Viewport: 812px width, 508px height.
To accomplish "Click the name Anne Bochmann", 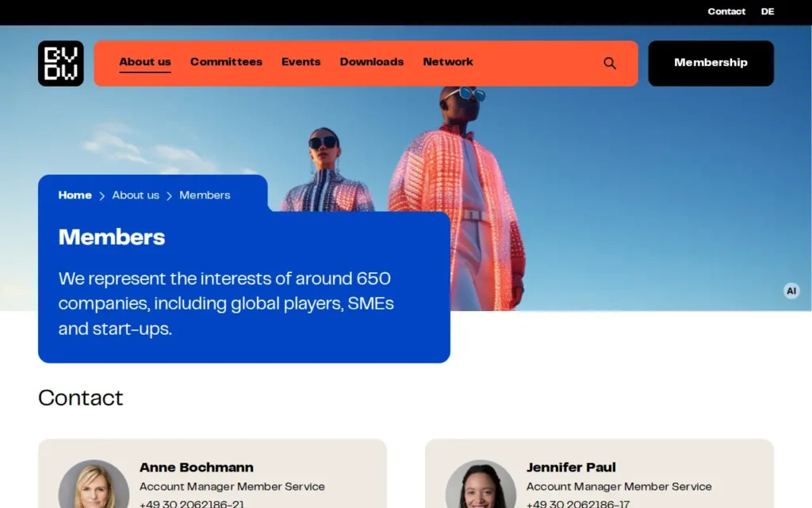I will (197, 468).
